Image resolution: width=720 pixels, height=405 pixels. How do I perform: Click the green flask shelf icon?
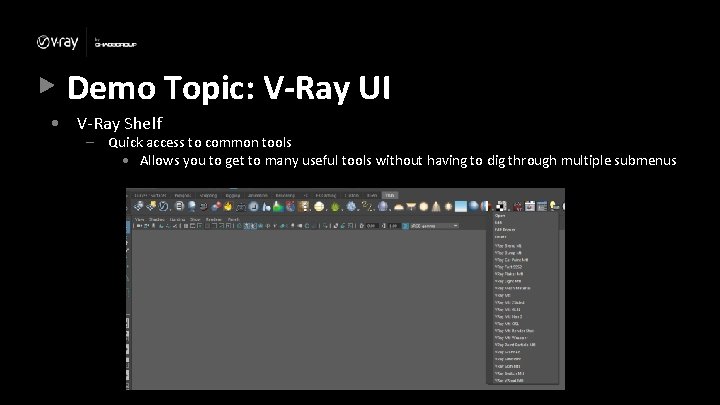click(278, 207)
